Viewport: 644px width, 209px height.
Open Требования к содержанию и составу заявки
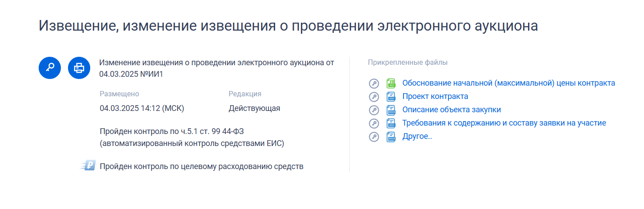504,123
